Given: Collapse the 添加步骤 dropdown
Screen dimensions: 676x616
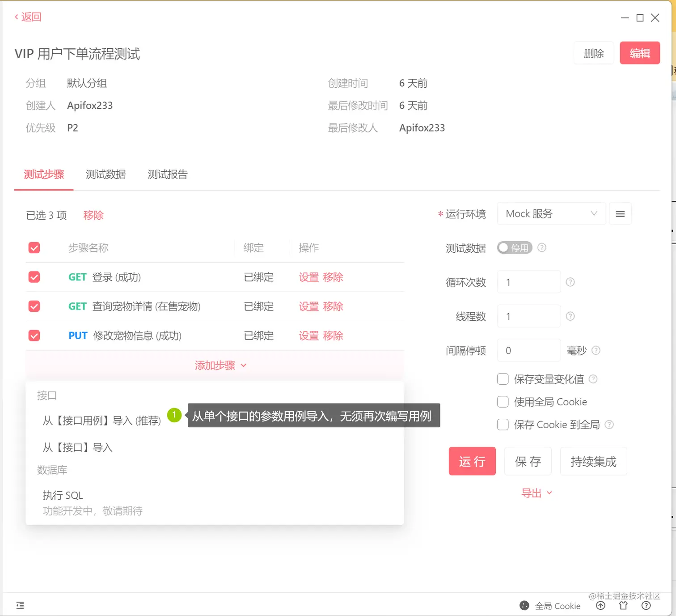Looking at the screenshot, I should (x=220, y=365).
